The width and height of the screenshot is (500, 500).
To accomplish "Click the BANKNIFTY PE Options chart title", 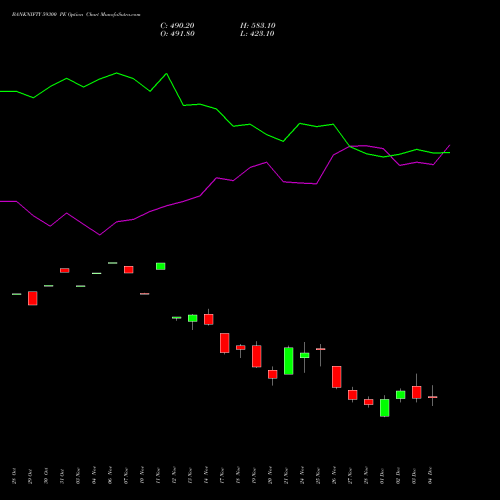I will tap(76, 15).
